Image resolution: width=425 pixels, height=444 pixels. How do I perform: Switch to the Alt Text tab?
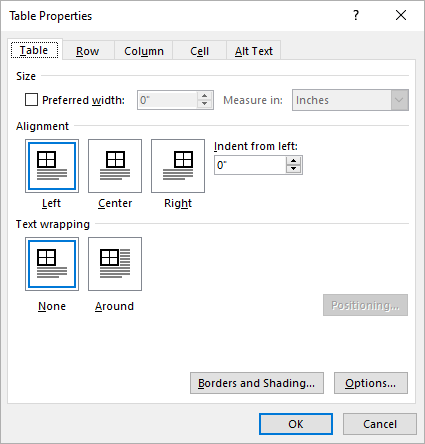254,51
